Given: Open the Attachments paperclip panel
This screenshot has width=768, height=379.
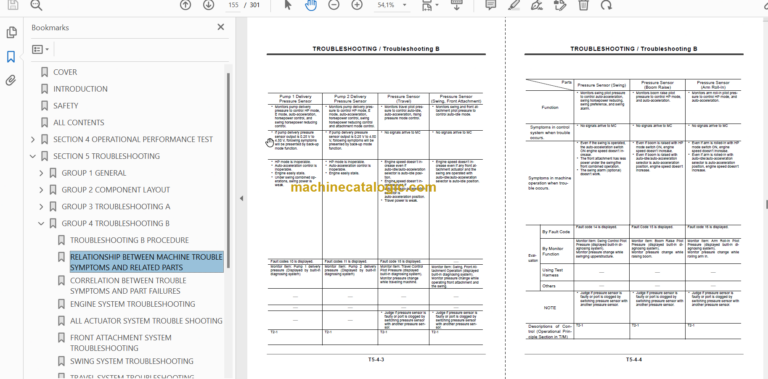Looking at the screenshot, I should point(11,80).
